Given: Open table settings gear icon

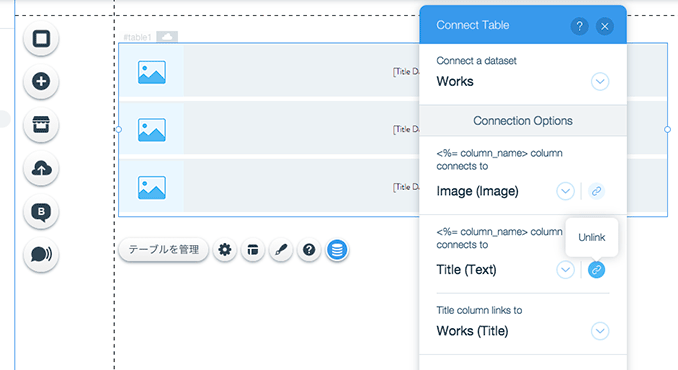Looking at the screenshot, I should click(x=224, y=249).
